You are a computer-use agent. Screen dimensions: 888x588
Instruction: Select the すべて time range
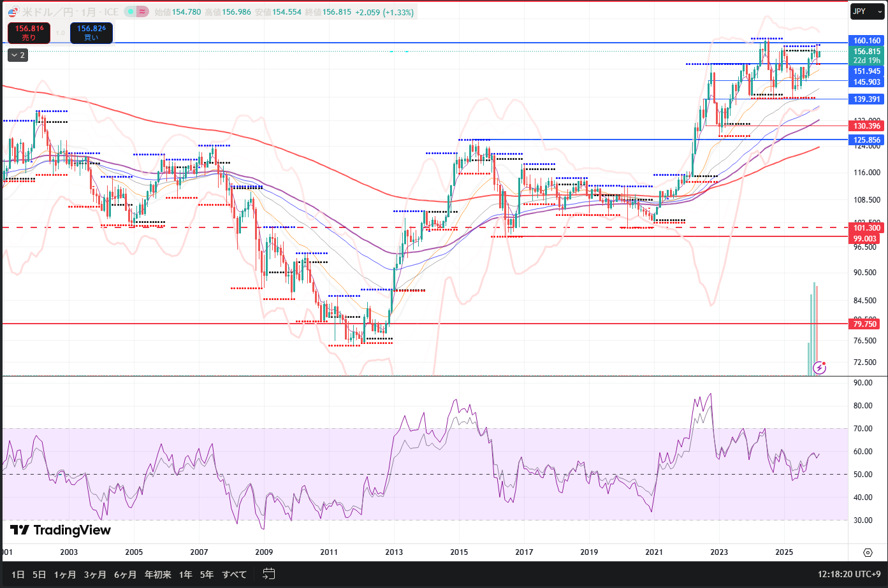(x=234, y=575)
